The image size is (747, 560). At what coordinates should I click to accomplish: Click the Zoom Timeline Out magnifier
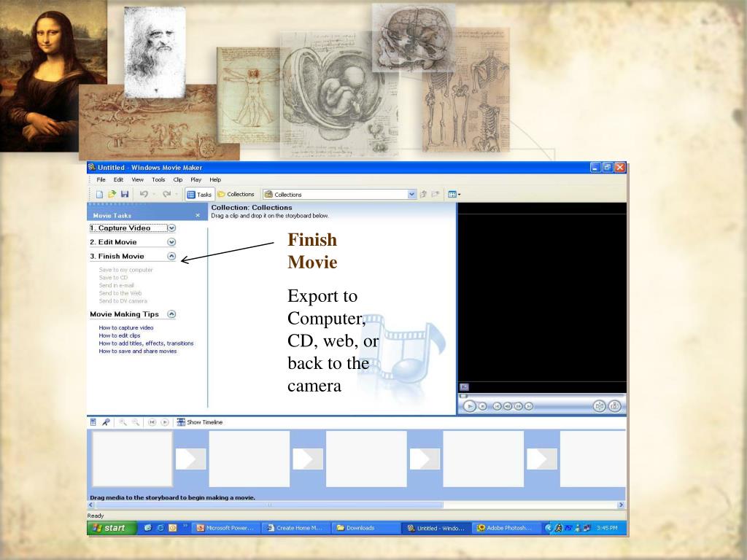point(136,422)
